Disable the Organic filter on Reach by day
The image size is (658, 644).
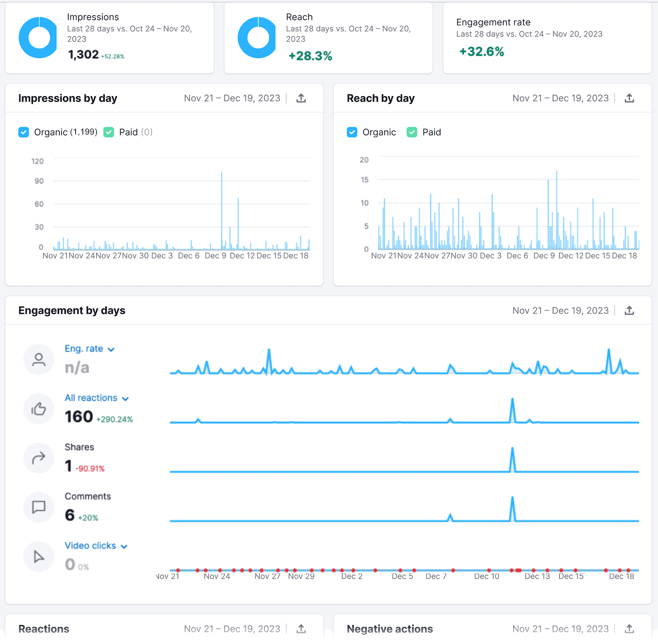click(x=352, y=132)
